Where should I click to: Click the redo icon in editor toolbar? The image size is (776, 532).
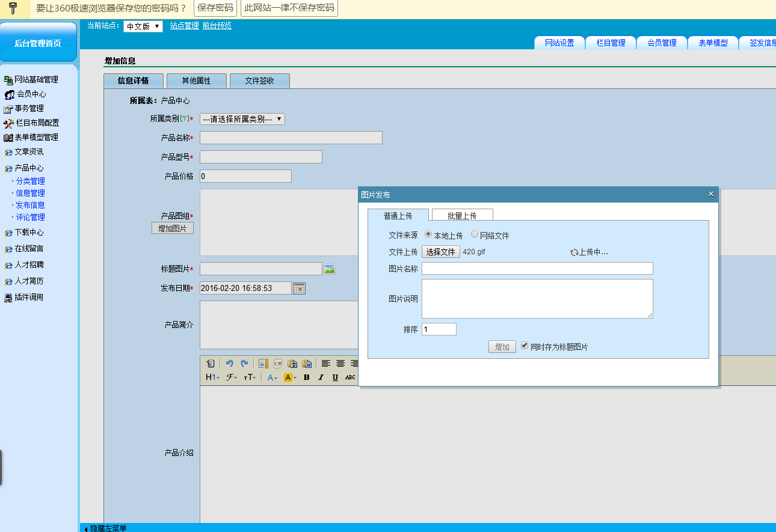244,363
